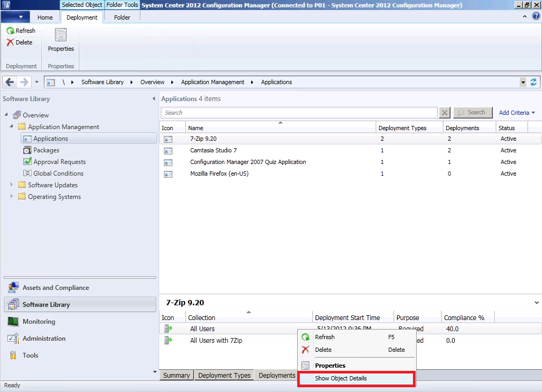Open the Administration workspace

(x=80, y=339)
